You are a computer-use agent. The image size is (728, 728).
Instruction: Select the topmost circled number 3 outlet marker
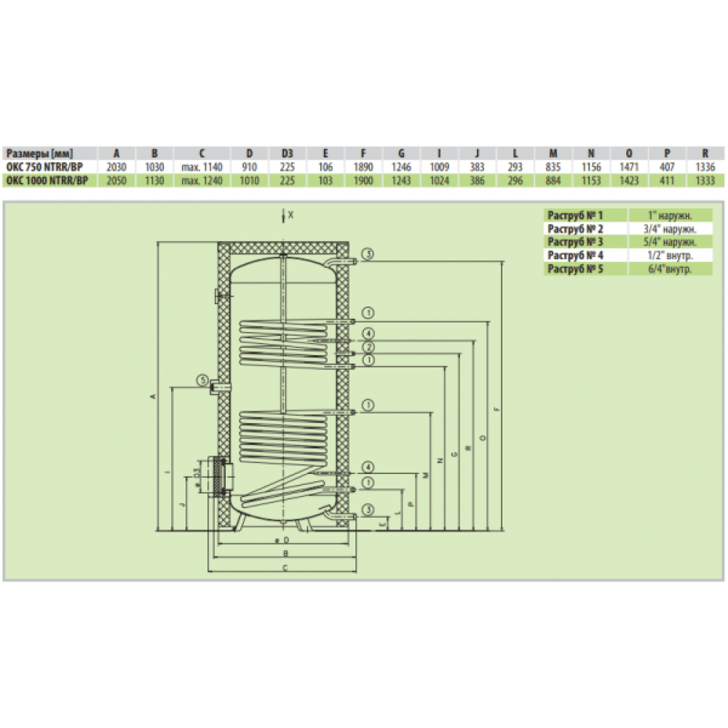pyautogui.click(x=369, y=254)
